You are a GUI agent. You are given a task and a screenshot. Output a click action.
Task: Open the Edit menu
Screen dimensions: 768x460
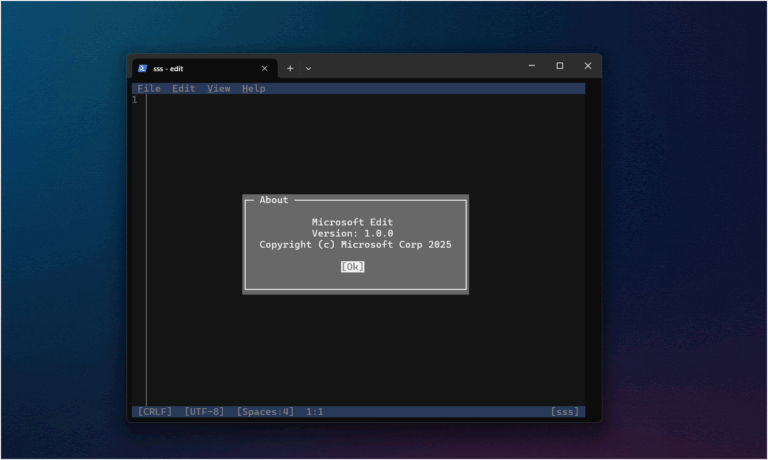[184, 89]
